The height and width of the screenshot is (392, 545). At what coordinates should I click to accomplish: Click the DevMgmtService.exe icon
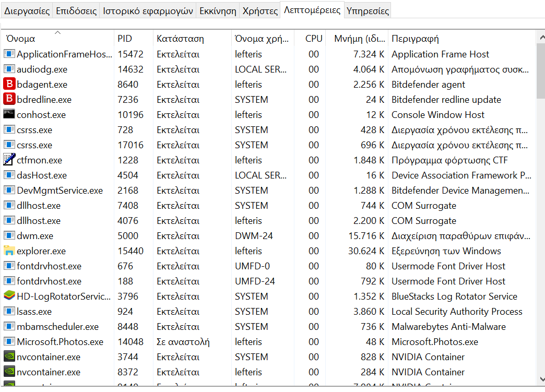coord(9,190)
